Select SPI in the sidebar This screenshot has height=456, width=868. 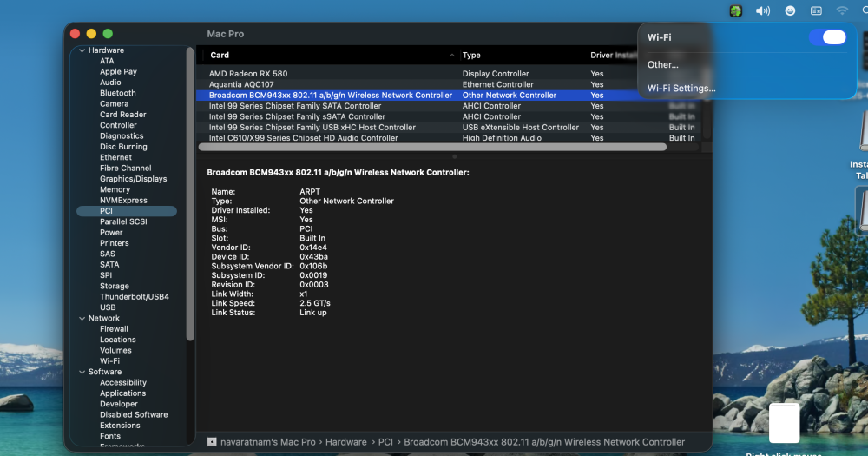click(106, 275)
